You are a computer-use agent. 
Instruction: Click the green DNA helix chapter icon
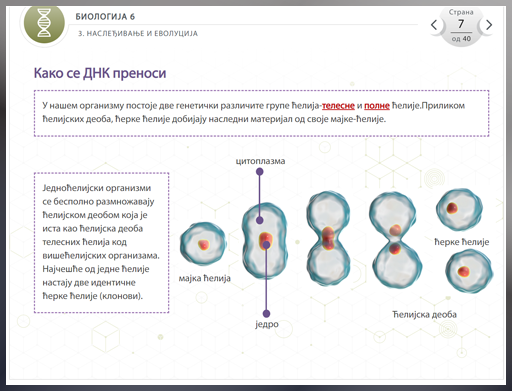[x=44, y=23]
